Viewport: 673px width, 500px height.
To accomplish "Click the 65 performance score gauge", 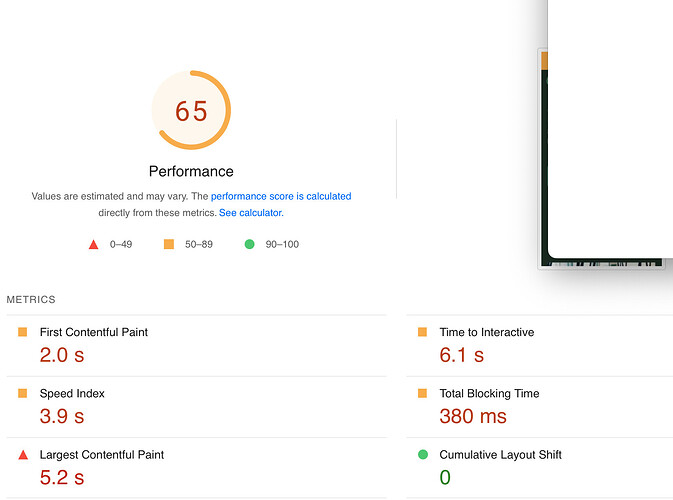I will coord(191,110).
